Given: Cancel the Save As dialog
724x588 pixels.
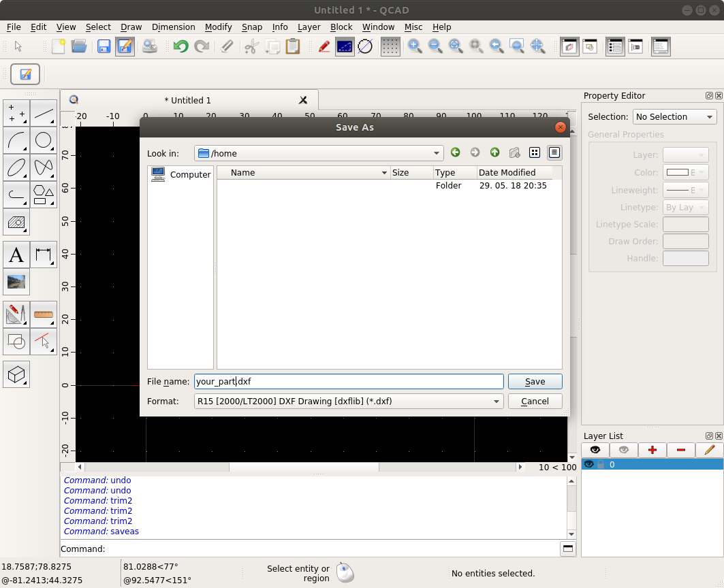Looking at the screenshot, I should click(x=535, y=402).
